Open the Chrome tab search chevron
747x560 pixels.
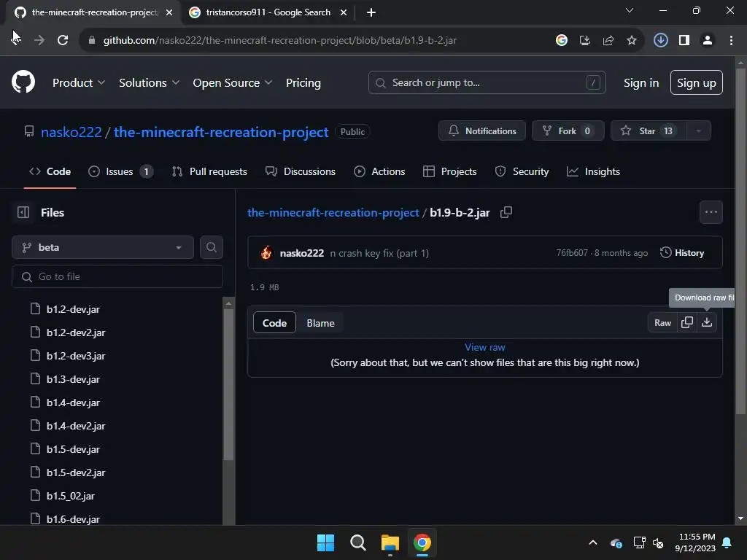630,10
